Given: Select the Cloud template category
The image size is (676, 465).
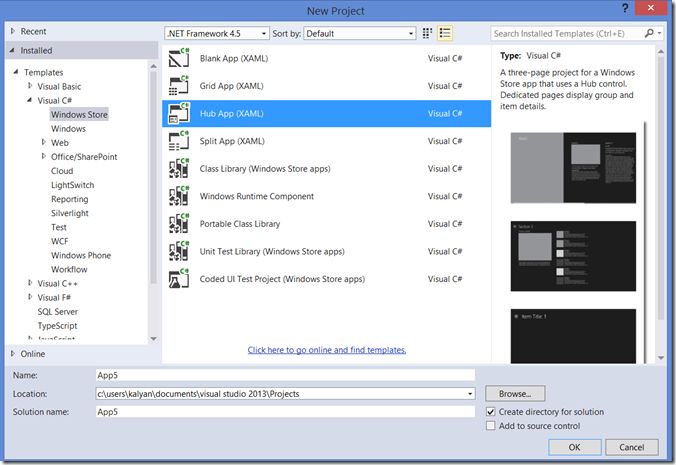Looking at the screenshot, I should pyautogui.click(x=62, y=171).
